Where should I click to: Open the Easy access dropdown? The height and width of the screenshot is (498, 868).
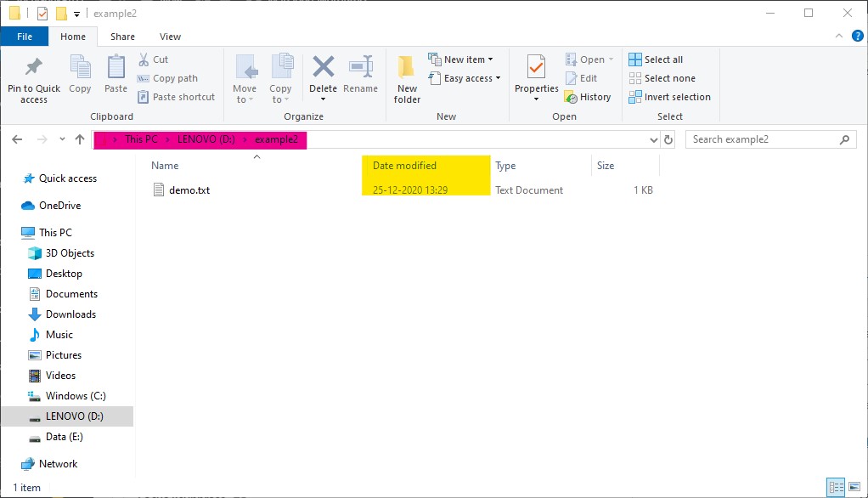(472, 78)
